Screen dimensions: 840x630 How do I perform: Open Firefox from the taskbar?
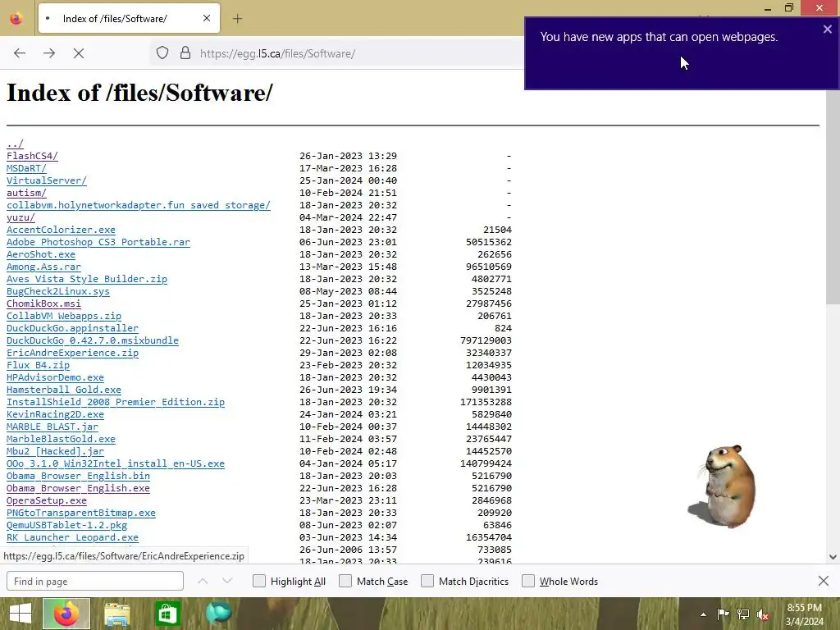66,614
